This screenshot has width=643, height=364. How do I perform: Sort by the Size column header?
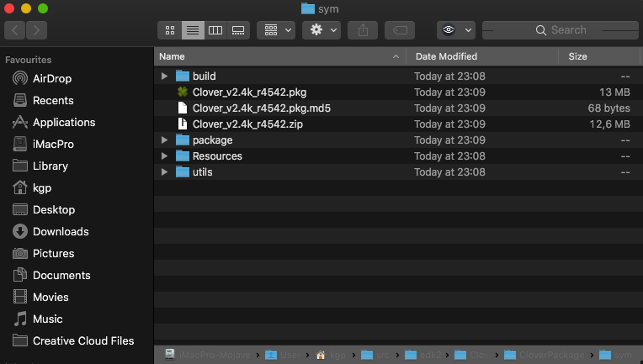[577, 56]
